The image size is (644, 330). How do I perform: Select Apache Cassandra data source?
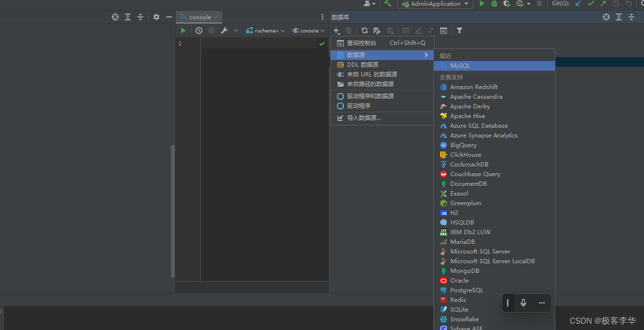click(x=494, y=97)
